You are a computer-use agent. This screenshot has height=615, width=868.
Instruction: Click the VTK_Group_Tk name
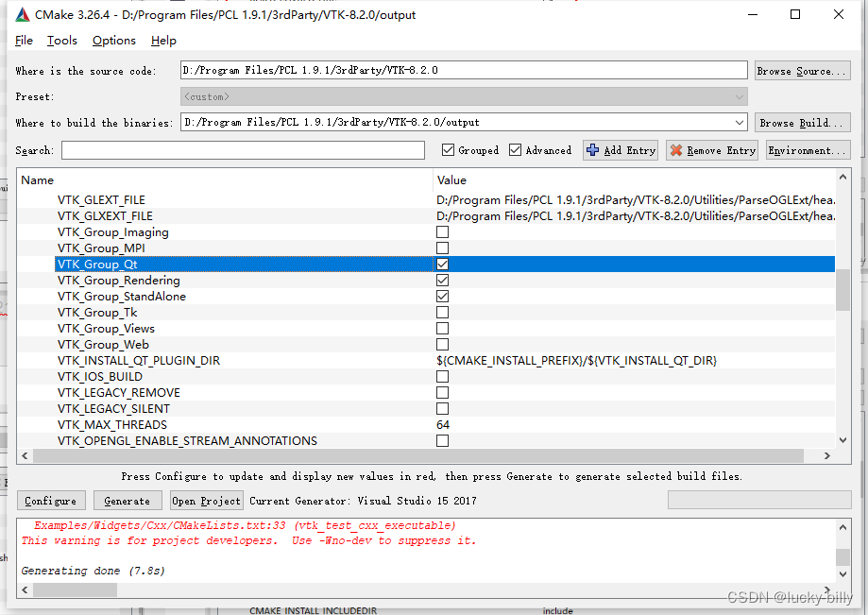(97, 312)
